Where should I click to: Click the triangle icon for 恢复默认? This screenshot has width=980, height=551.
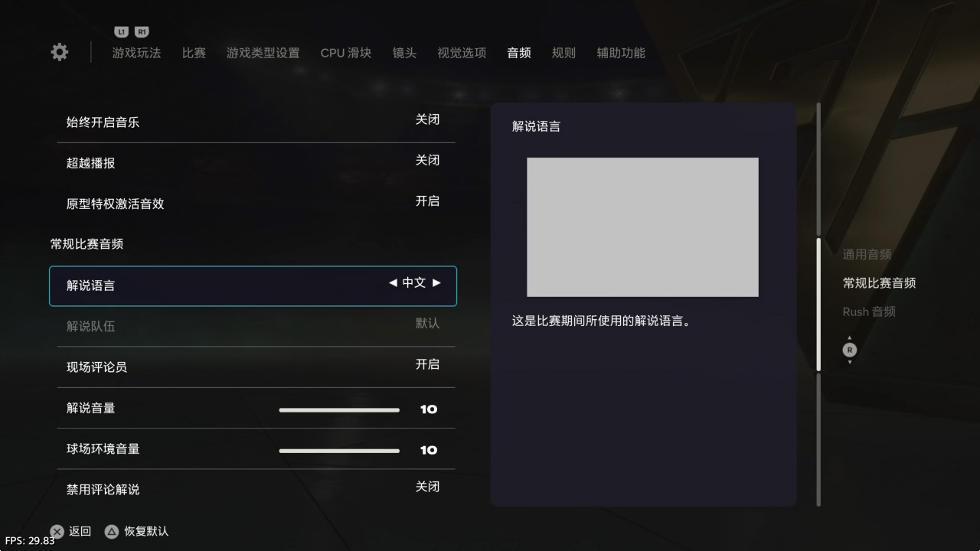click(x=112, y=531)
